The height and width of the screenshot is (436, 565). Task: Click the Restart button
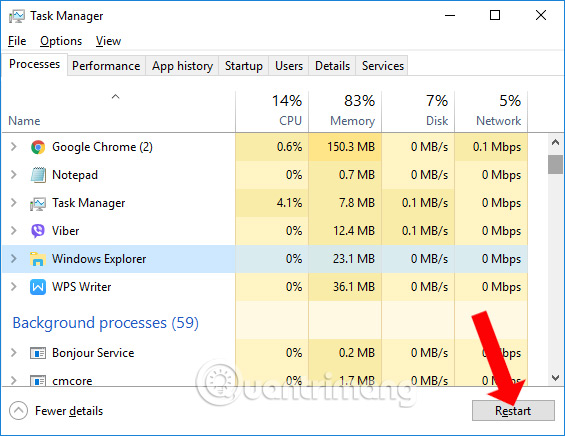pyautogui.click(x=513, y=411)
